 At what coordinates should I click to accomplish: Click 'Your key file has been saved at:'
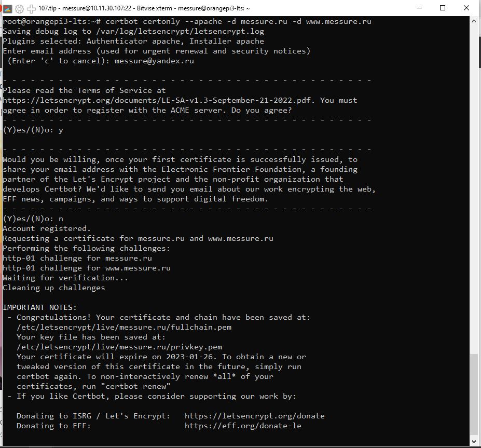pyautogui.click(x=91, y=337)
